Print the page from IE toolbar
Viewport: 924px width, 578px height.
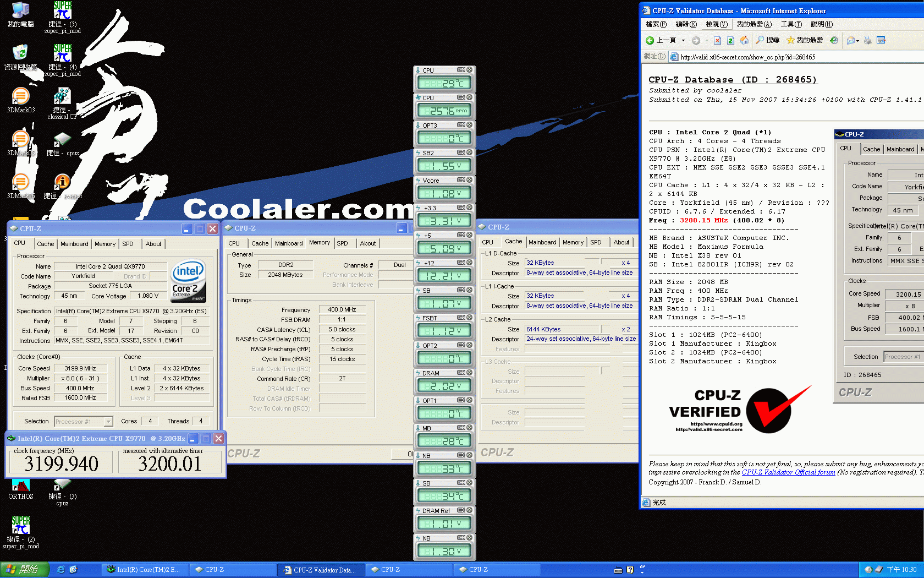pyautogui.click(x=868, y=40)
